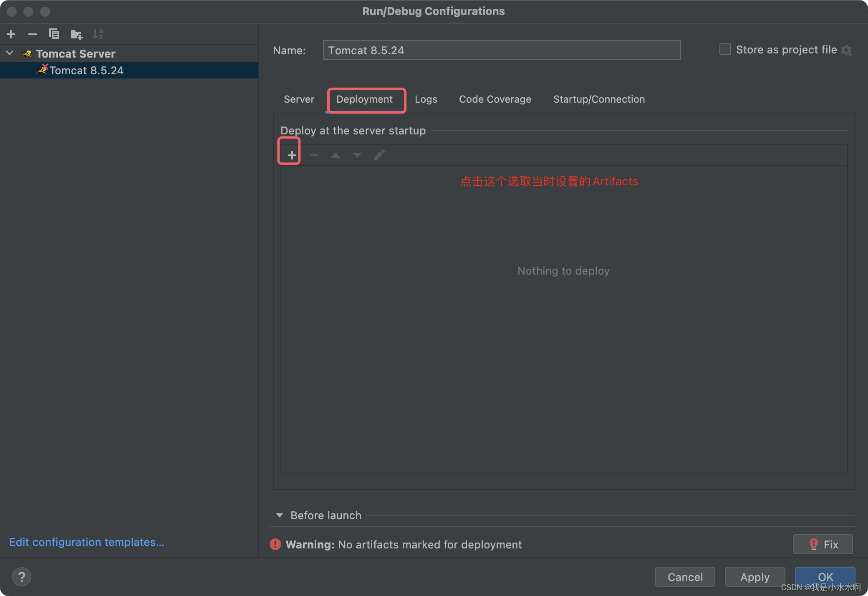Move the deployment item down
The height and width of the screenshot is (596, 868).
coord(357,155)
